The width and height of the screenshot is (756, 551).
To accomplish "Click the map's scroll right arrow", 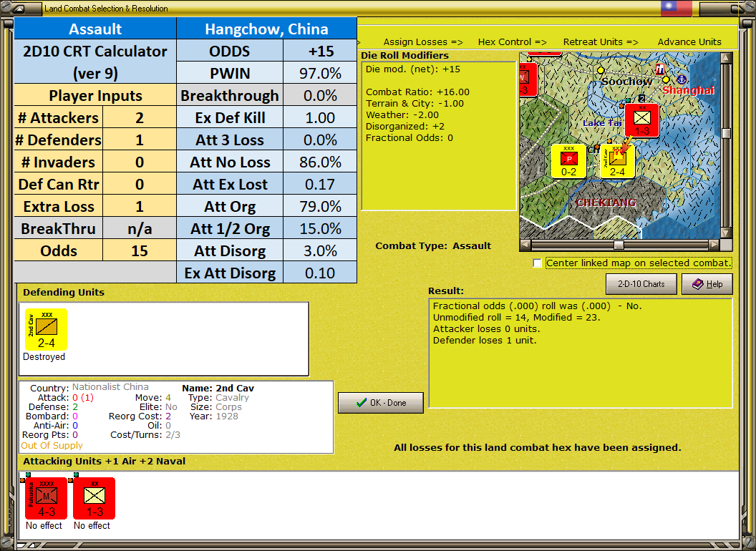I will (714, 245).
